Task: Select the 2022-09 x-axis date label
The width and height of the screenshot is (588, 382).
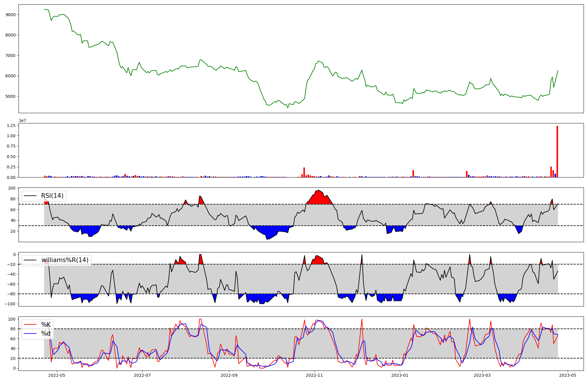Action: [x=229, y=375]
